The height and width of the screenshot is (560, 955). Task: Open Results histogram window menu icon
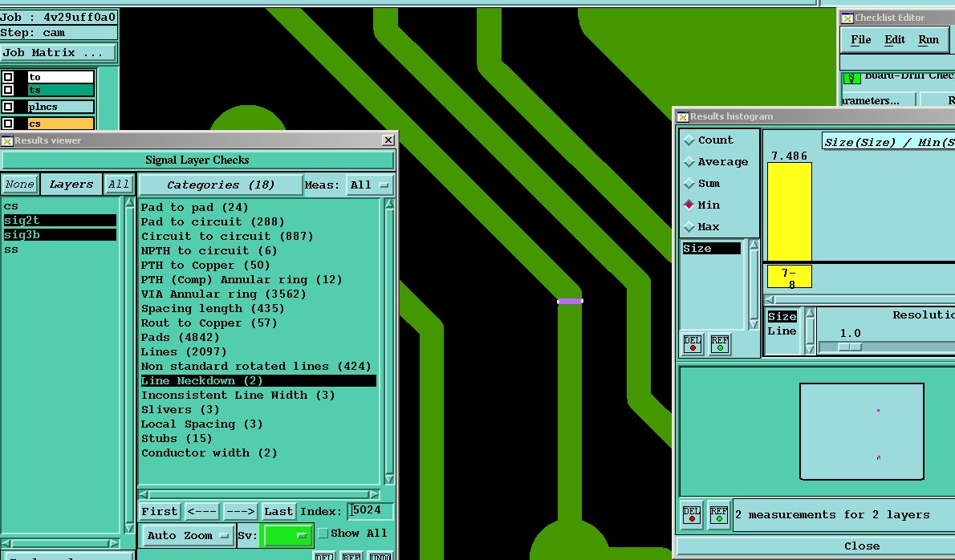(683, 116)
